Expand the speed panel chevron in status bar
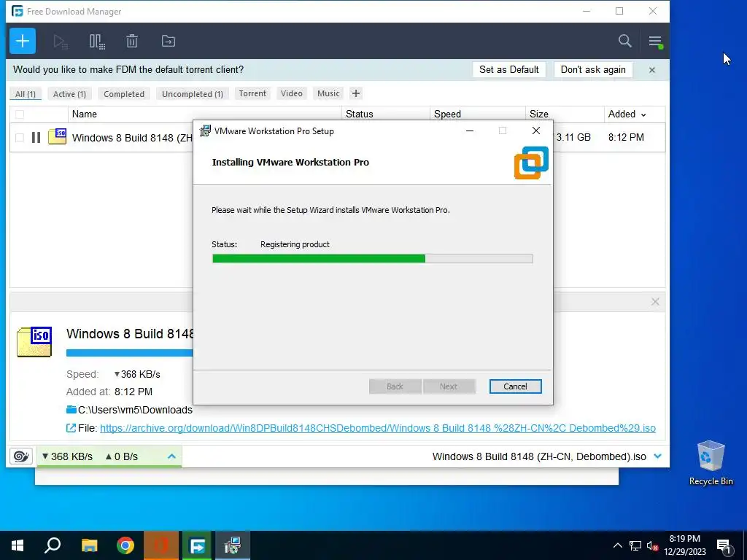Viewport: 747px width, 560px height. tap(171, 456)
